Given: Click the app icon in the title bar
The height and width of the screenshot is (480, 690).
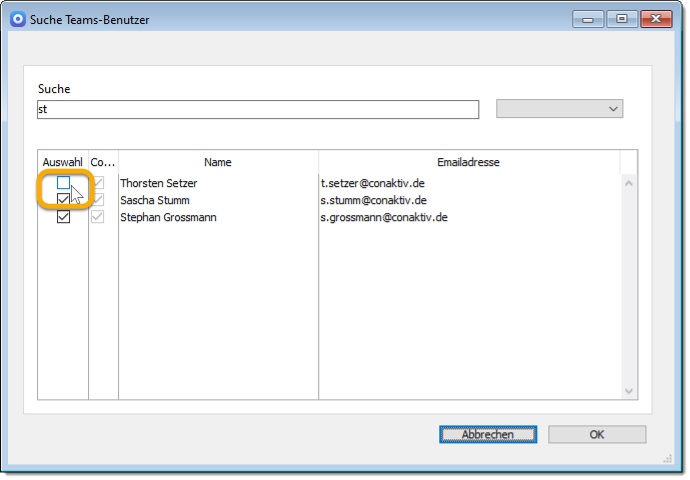Looking at the screenshot, I should [17, 19].
